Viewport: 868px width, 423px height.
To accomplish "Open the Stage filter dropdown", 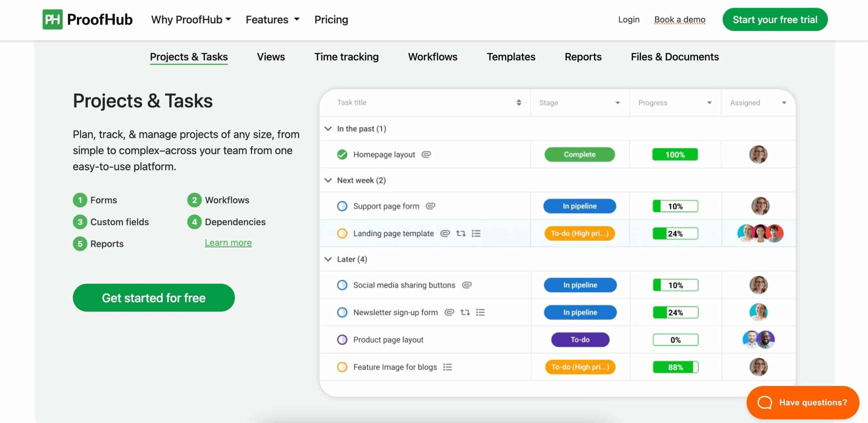I will pyautogui.click(x=617, y=102).
